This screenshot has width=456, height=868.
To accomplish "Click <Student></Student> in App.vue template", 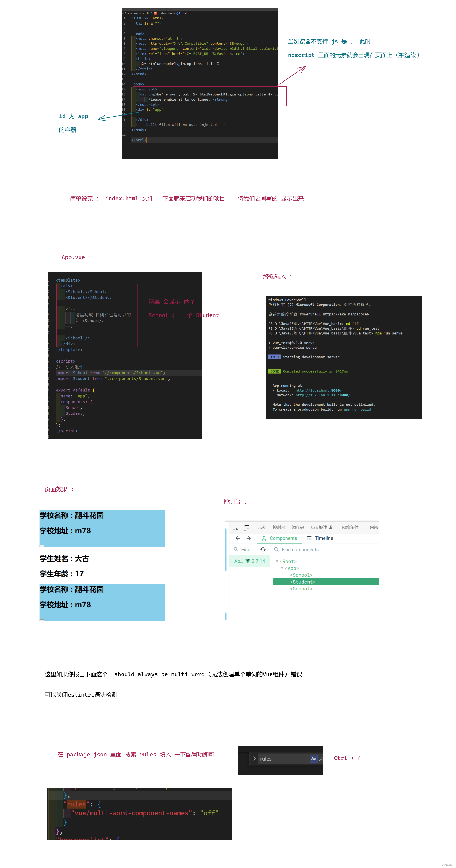I will coord(88,297).
